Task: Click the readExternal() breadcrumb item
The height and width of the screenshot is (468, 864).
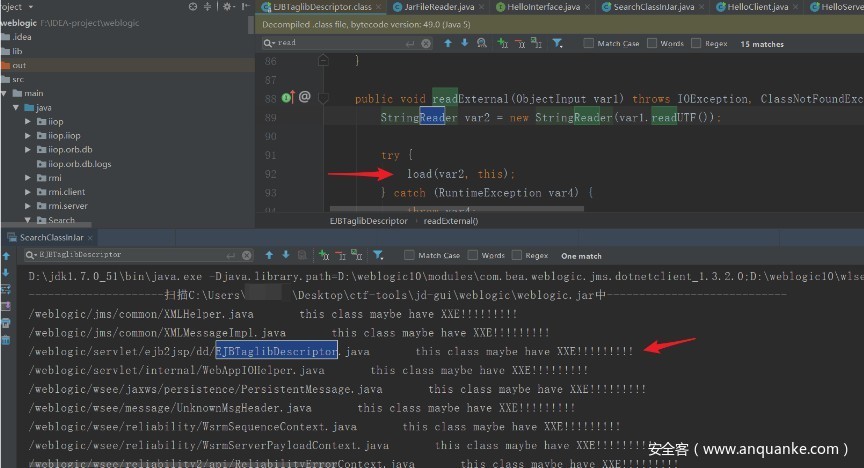Action: [451, 221]
